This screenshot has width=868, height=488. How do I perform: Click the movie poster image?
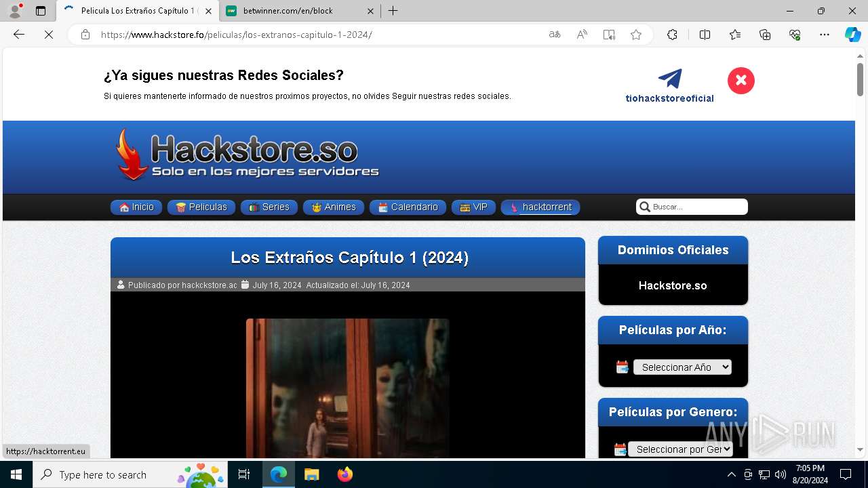point(347,388)
